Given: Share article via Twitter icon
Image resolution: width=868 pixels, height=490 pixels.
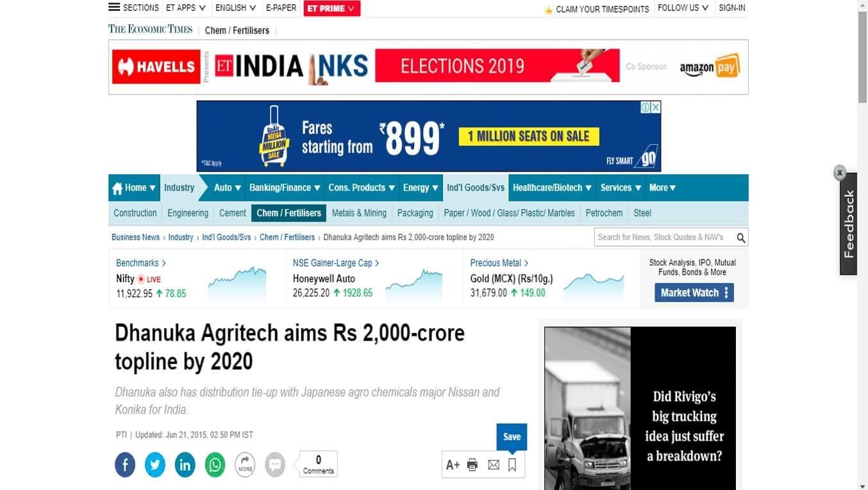Looking at the screenshot, I should click(x=155, y=464).
